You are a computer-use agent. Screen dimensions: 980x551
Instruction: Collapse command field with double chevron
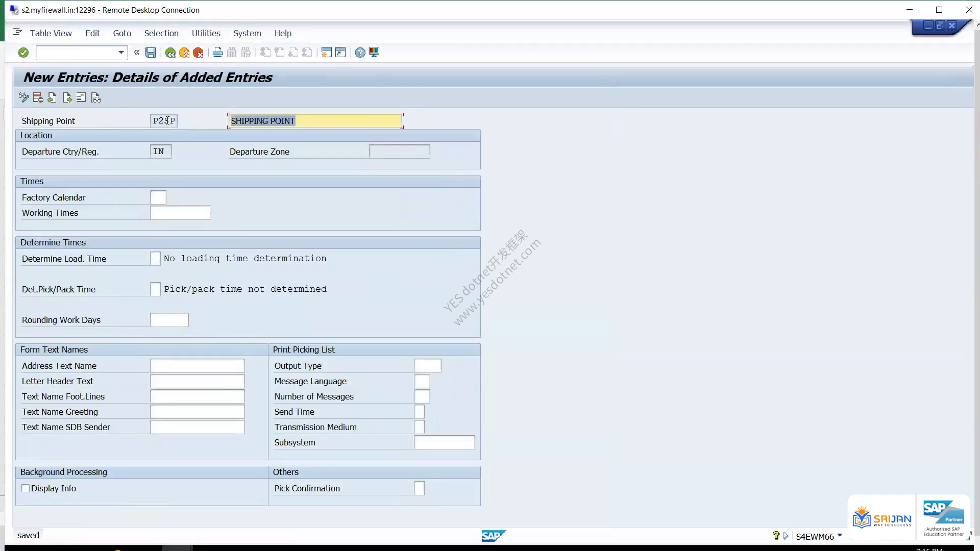coord(137,52)
